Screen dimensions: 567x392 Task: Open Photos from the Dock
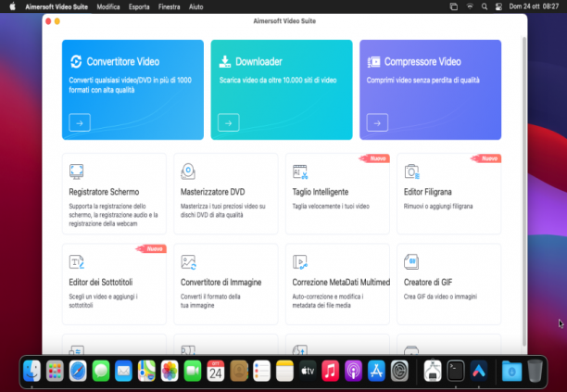click(x=170, y=371)
